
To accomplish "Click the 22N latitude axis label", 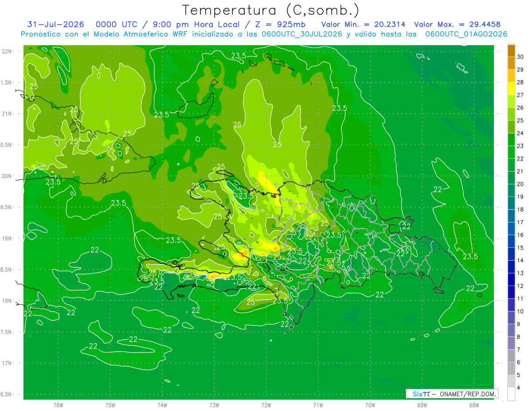I will tap(8, 51).
